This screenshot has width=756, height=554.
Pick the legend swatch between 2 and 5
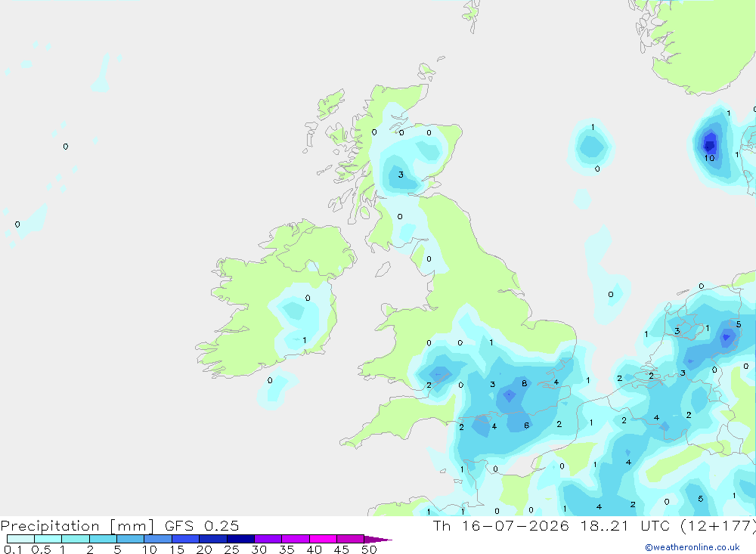(x=103, y=539)
